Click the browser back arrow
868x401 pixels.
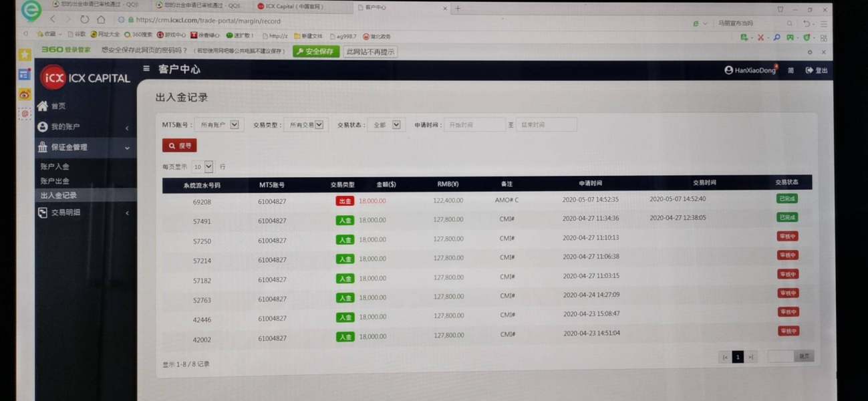[52, 20]
